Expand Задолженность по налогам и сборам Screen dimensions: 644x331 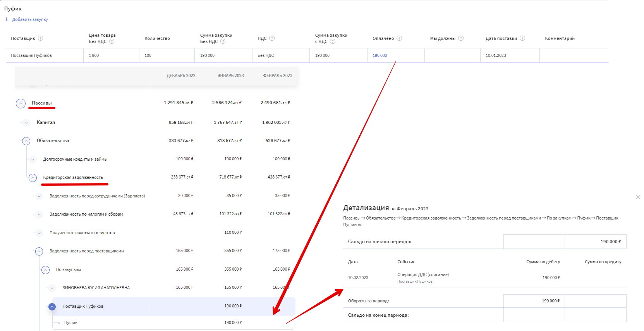(x=39, y=214)
